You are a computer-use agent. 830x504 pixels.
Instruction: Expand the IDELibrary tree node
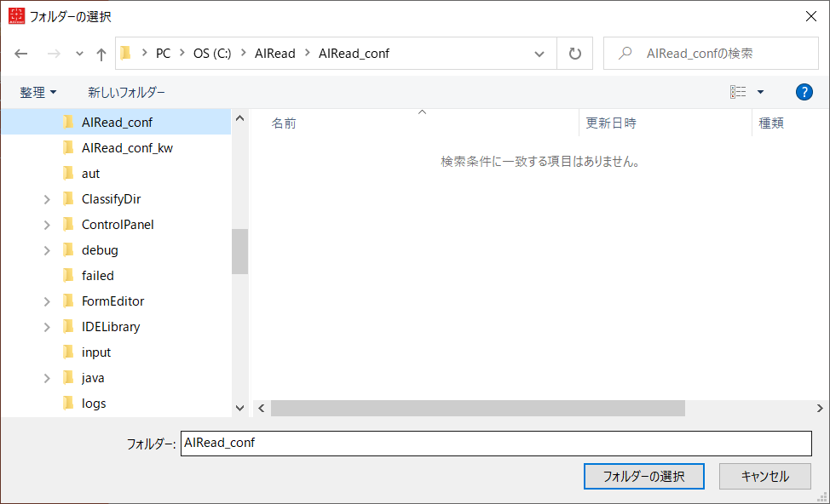coord(47,327)
